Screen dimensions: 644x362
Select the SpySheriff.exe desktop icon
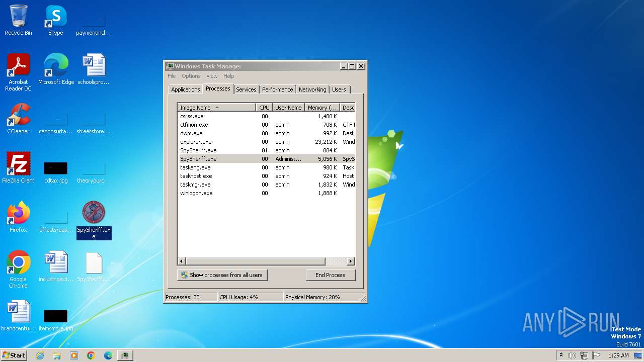point(94,220)
